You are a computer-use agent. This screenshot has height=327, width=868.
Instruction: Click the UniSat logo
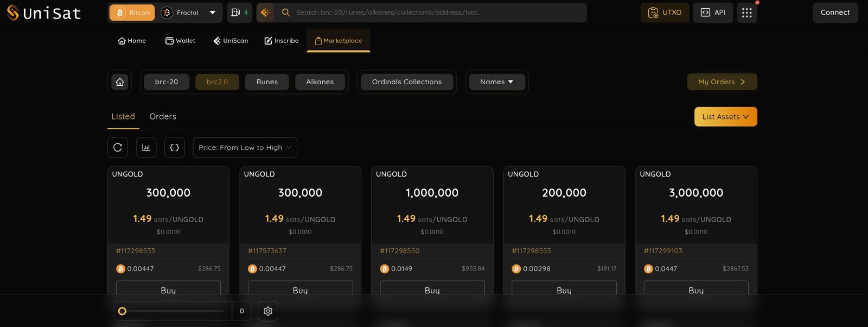(x=43, y=12)
